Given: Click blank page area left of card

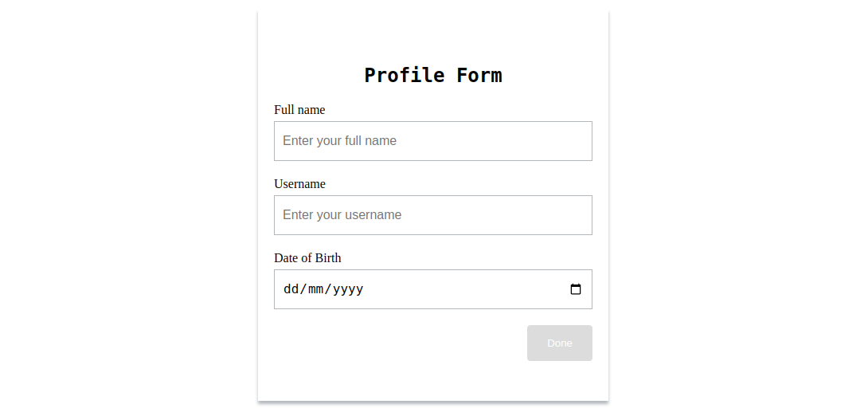Looking at the screenshot, I should click(x=128, y=206).
